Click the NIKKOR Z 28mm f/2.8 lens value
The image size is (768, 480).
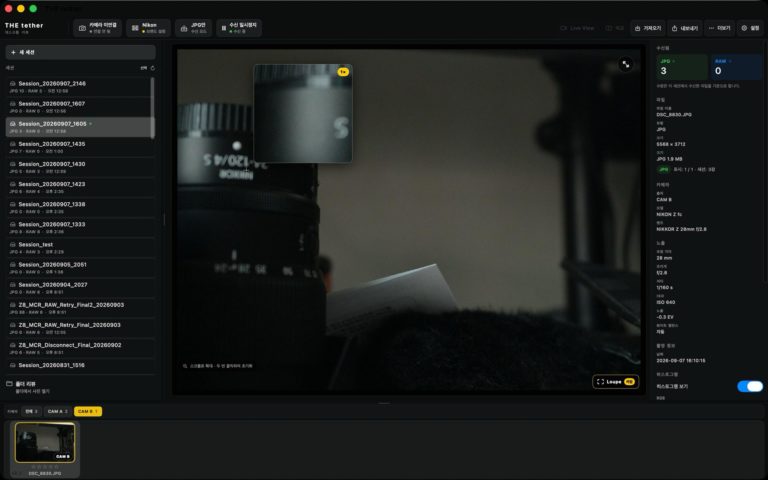(x=681, y=229)
